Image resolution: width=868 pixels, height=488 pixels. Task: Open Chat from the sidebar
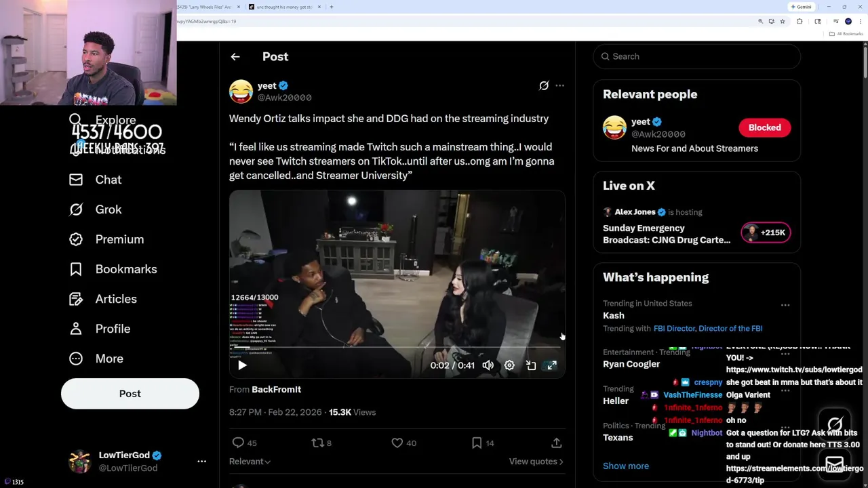coord(95,180)
